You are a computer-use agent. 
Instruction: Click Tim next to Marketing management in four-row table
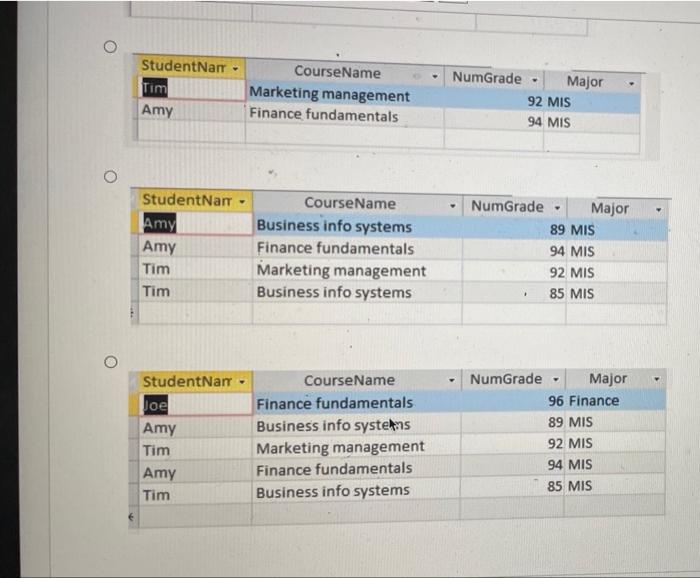[x=196, y=269]
